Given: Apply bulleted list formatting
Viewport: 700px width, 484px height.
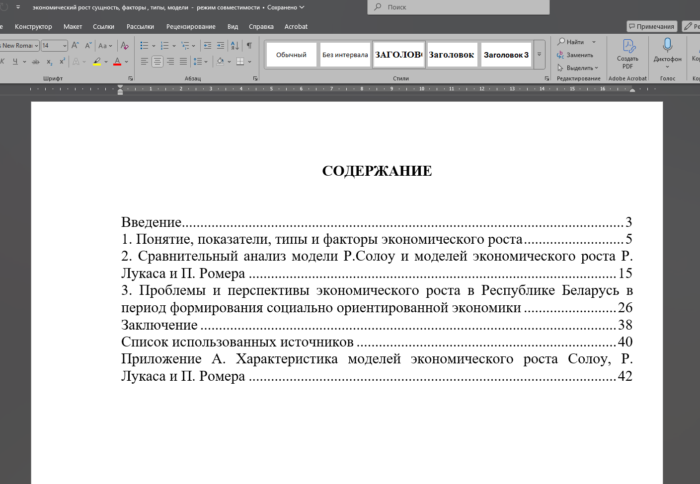Looking at the screenshot, I should [x=144, y=46].
